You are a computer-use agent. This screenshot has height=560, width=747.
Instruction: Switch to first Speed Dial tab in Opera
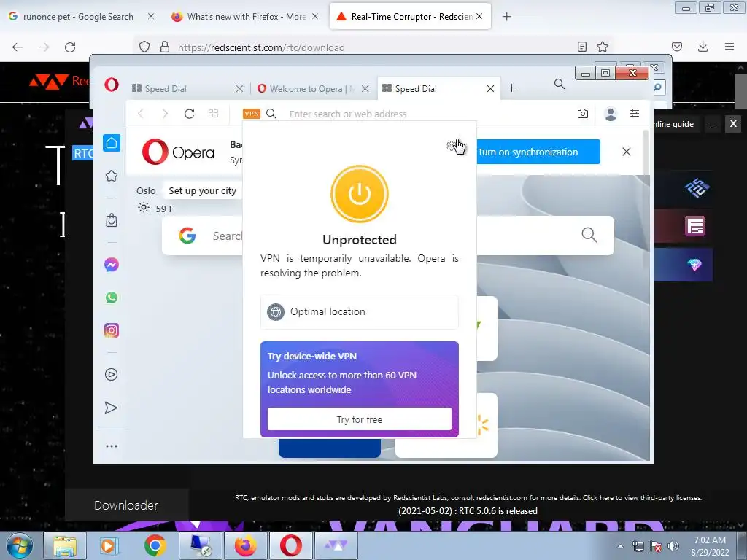tap(183, 88)
